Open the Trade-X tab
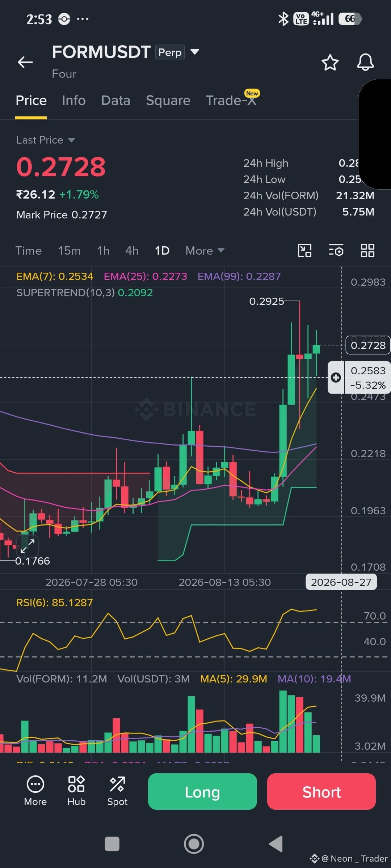 pyautogui.click(x=231, y=100)
